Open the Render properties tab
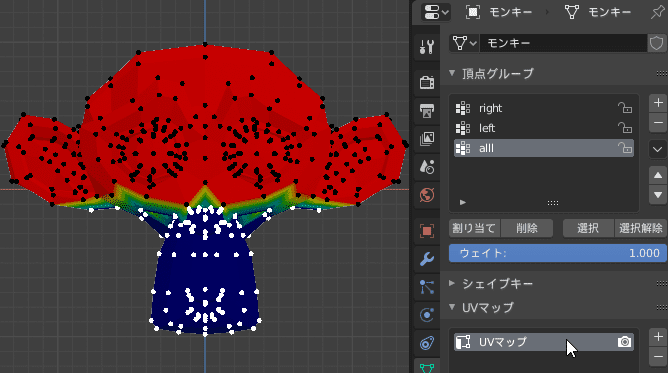This screenshot has width=668, height=373. pos(426,82)
